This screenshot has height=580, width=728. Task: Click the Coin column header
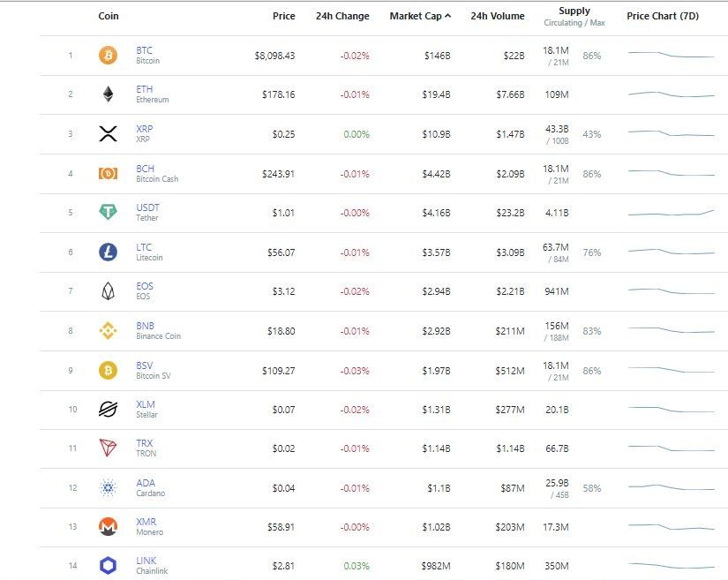click(x=109, y=16)
